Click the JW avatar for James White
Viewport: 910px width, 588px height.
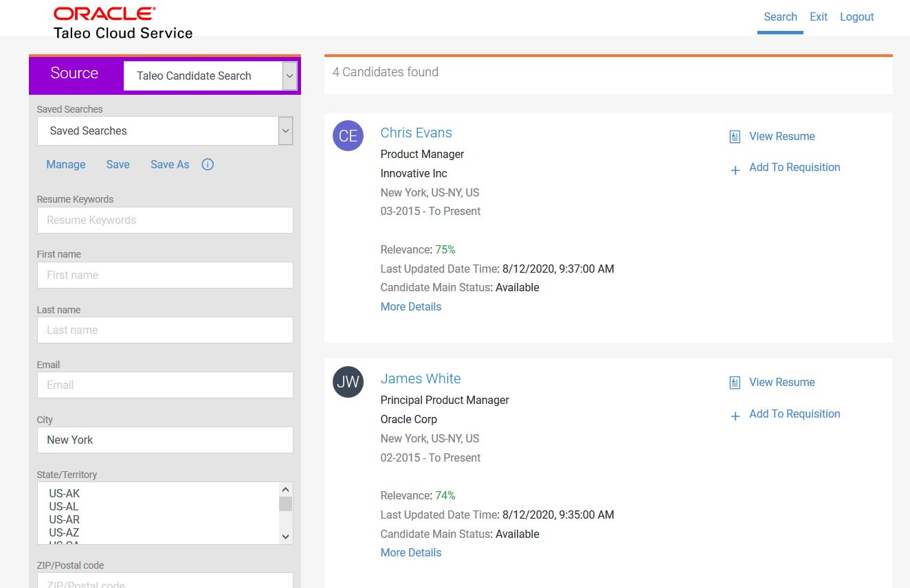point(348,382)
